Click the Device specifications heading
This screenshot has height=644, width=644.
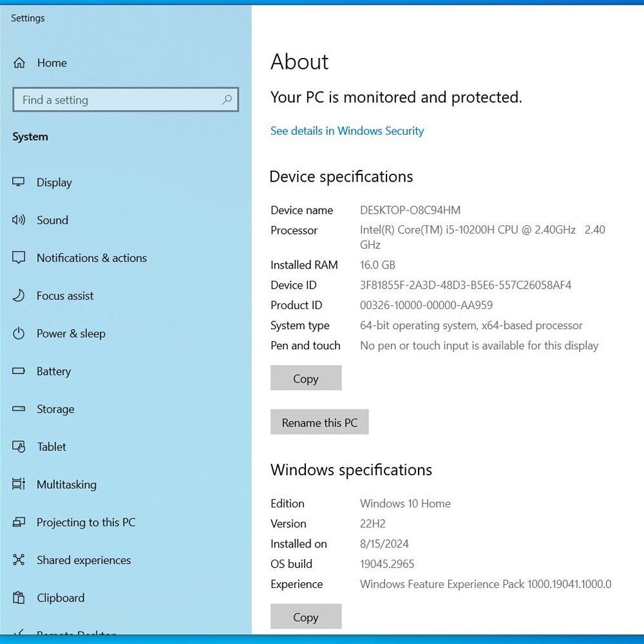pyautogui.click(x=341, y=177)
